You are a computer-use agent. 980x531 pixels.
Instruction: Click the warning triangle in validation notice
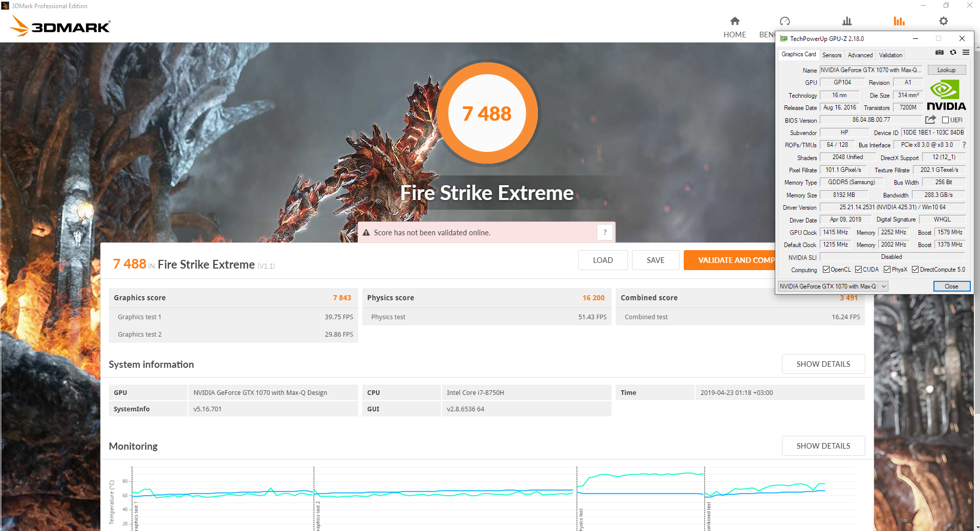coord(366,233)
